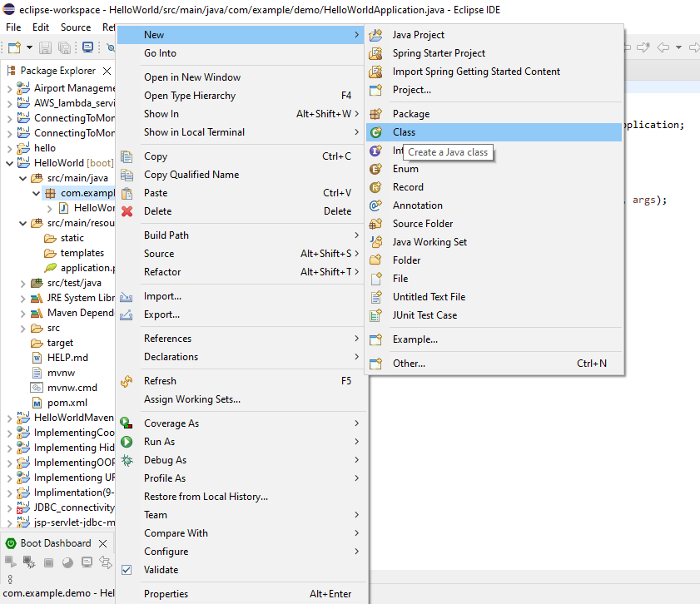Close the Package Explorer view
The image size is (700, 604).
pos(107,71)
